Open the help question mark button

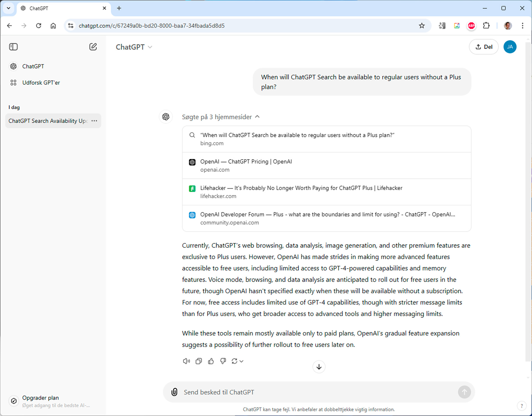(522, 406)
